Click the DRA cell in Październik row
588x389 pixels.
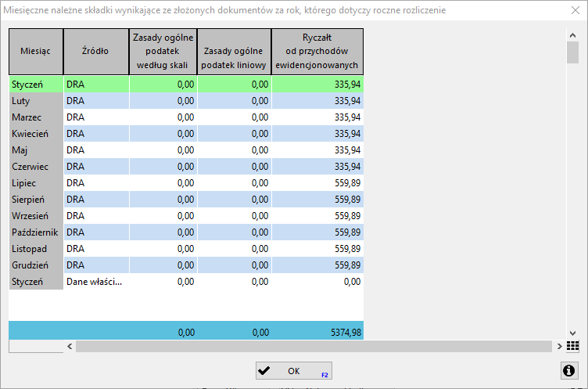tap(96, 232)
